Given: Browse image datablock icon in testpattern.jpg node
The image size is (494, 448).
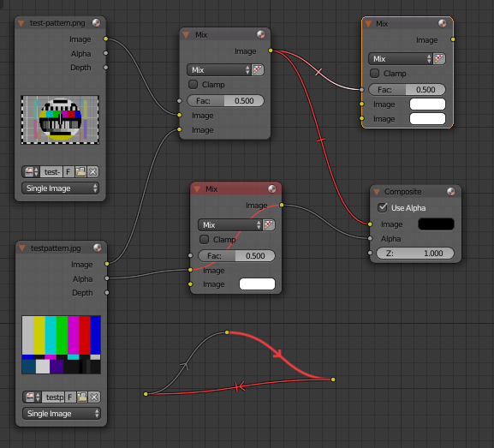Looking at the screenshot, I should [x=32, y=397].
